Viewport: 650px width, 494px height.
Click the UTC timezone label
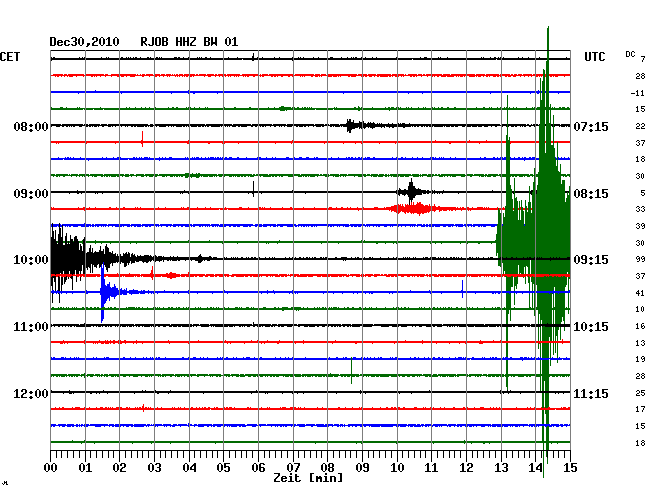click(x=594, y=57)
